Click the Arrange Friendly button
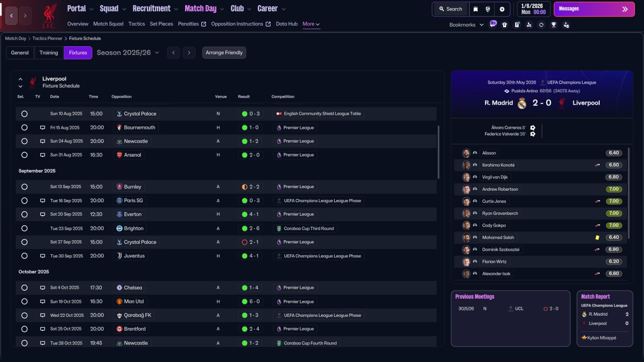Image resolution: width=644 pixels, height=362 pixels. 224,53
